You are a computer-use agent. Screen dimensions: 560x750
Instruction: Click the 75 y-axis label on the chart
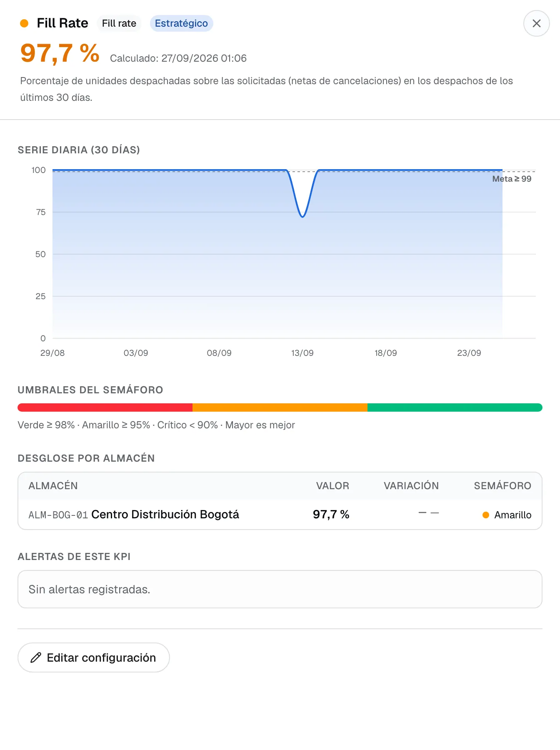click(x=41, y=212)
